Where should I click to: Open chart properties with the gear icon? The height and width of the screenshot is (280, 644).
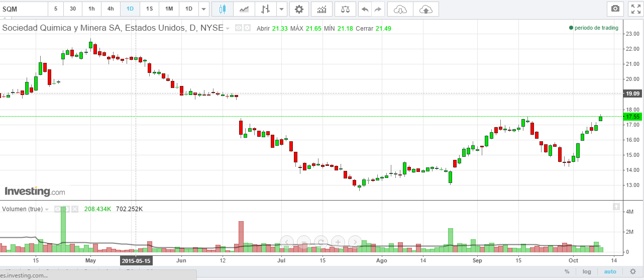pyautogui.click(x=299, y=9)
